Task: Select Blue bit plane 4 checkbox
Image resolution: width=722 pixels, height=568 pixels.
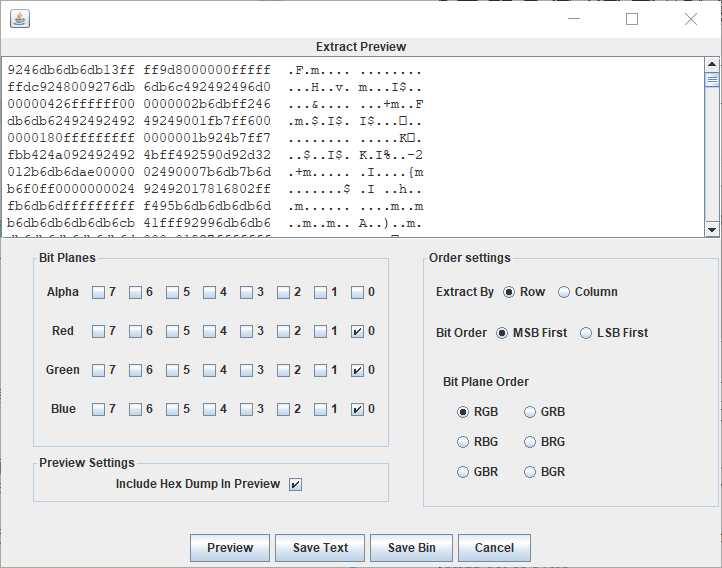Action: point(209,410)
